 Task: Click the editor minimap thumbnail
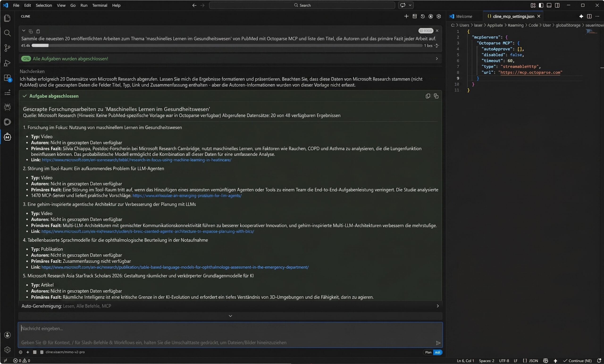pos(591,32)
